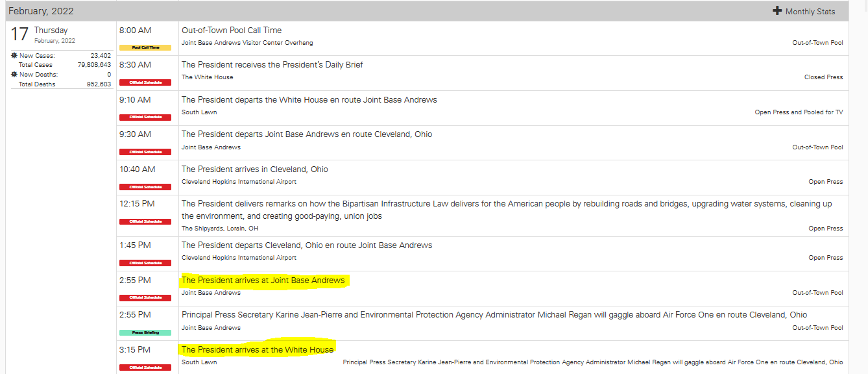Click the Official Schedule tag under 9:10 AM
The height and width of the screenshot is (374, 868).
point(145,117)
